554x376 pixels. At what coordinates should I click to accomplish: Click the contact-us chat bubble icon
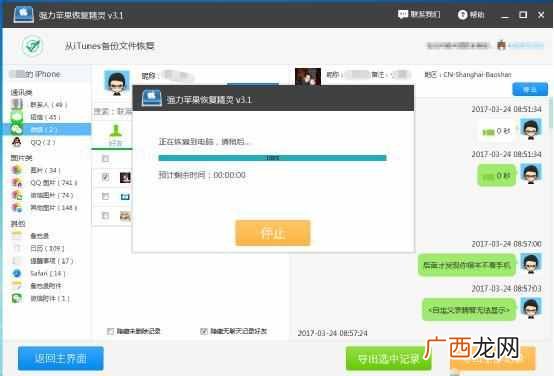point(403,14)
